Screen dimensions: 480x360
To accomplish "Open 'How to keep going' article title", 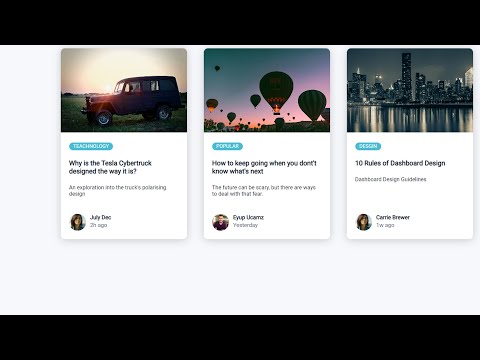I will [264, 167].
